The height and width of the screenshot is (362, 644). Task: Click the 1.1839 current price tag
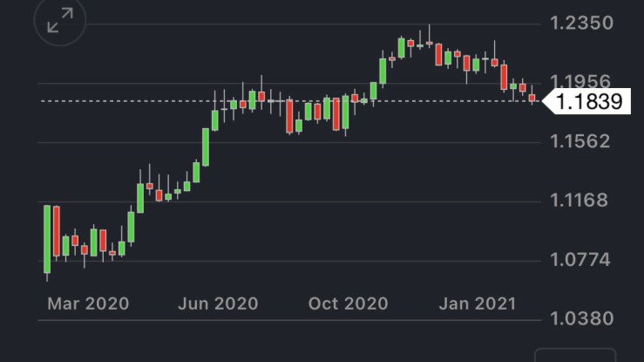click(589, 101)
